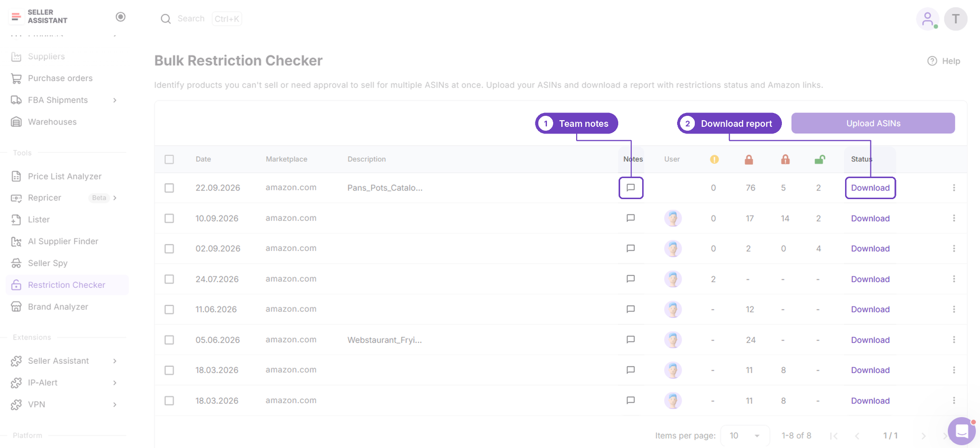This screenshot has width=980, height=448.
Task: Open notes for the 02.09.2026 row
Action: click(631, 248)
